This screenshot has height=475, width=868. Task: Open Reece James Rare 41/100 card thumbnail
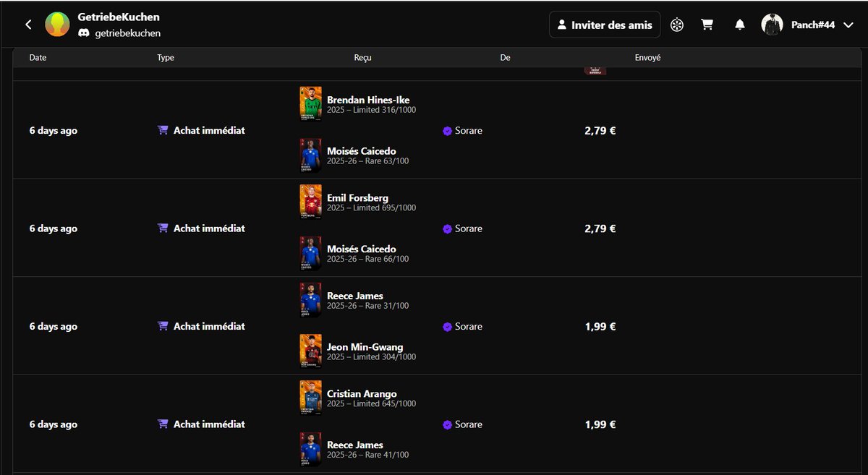[x=310, y=449]
